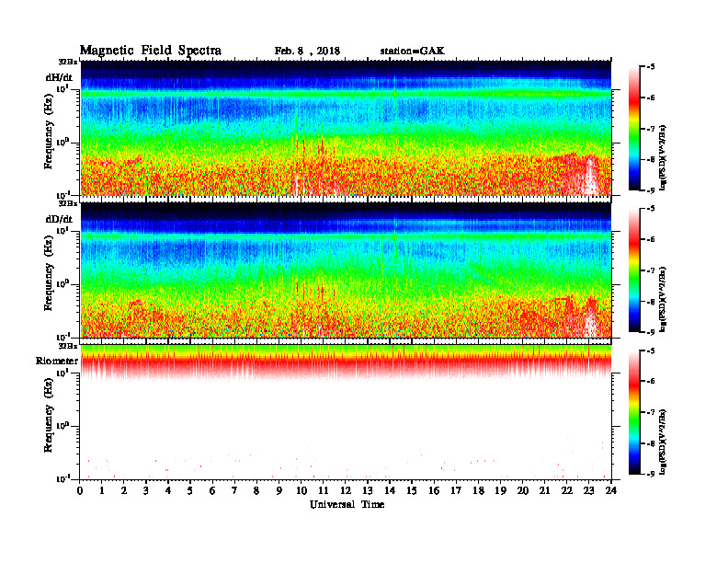
Task: Click hour tick label "9" on time axis
Action: click(279, 491)
